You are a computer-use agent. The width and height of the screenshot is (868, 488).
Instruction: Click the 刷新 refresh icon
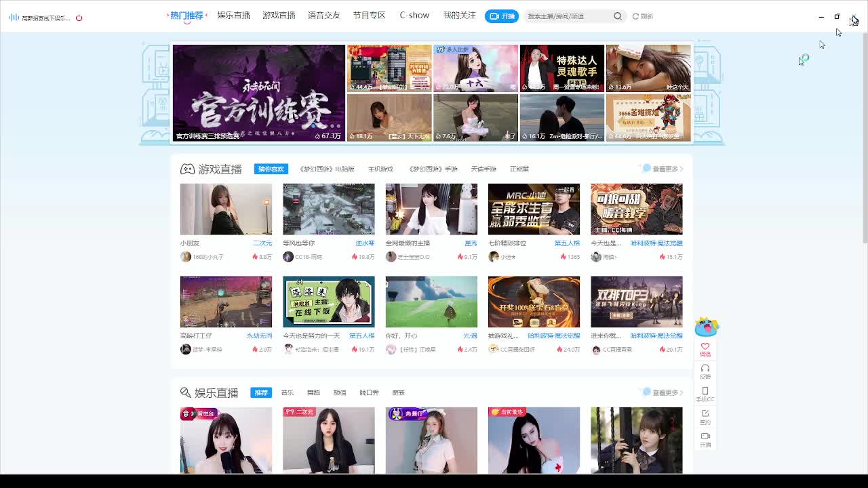point(635,16)
